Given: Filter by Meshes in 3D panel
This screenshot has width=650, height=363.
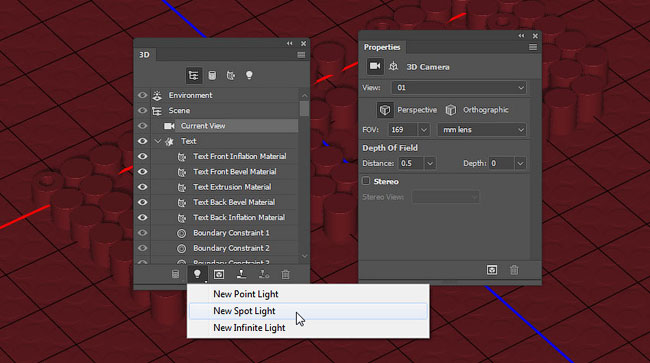Looking at the screenshot, I should (212, 75).
